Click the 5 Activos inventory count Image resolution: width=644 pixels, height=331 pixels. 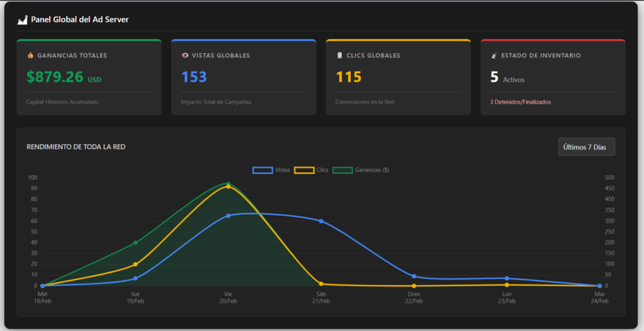point(495,77)
